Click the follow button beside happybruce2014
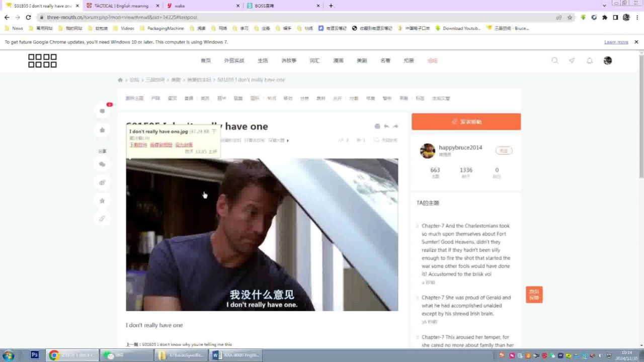This screenshot has height=362, width=644. pyautogui.click(x=504, y=150)
